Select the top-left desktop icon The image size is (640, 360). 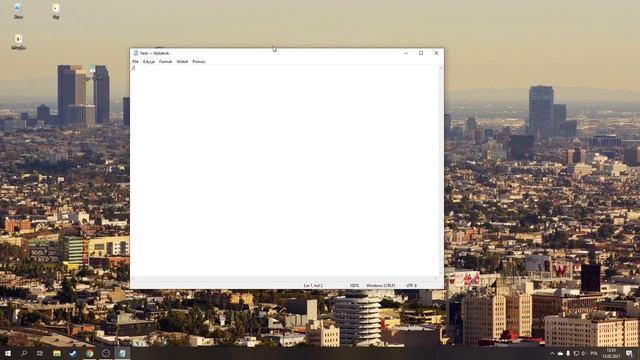coord(18,11)
